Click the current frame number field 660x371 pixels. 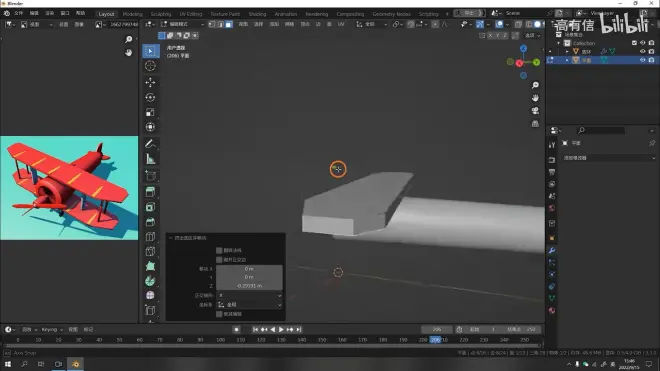coord(436,330)
